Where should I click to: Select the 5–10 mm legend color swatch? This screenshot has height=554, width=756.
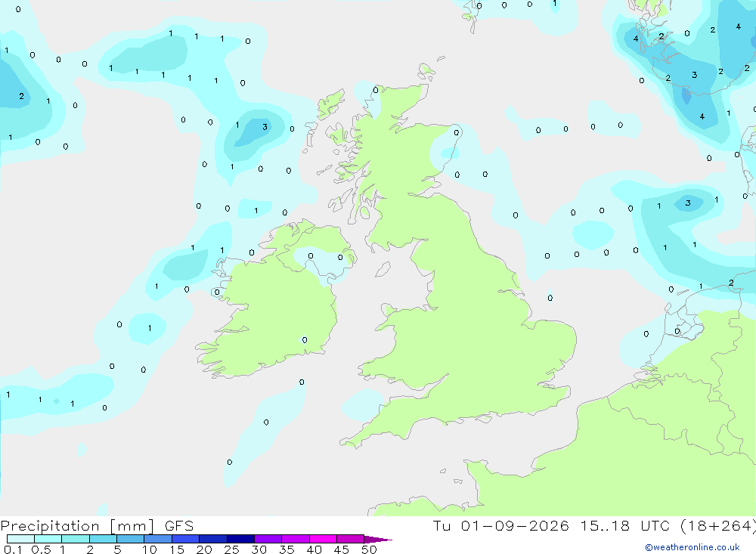(x=131, y=539)
